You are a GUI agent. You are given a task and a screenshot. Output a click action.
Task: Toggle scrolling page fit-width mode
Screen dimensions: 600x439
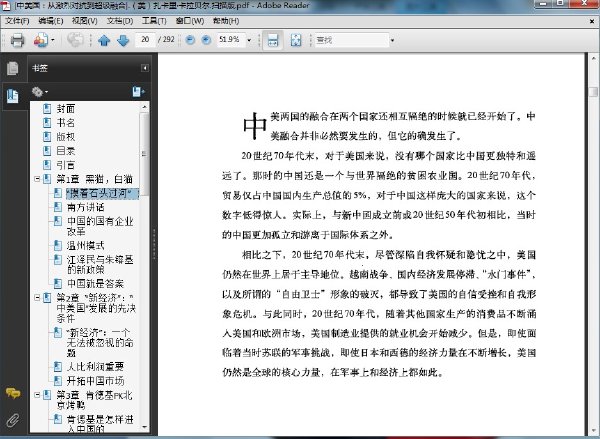click(272, 40)
